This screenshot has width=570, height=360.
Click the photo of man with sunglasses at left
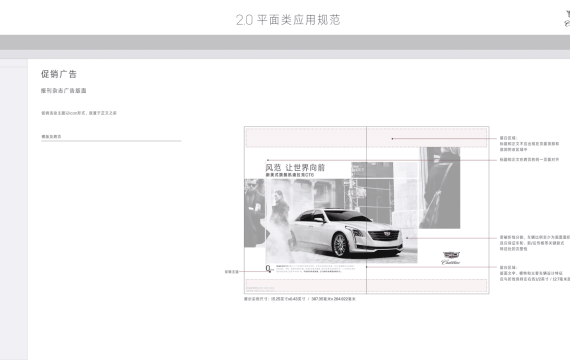255,213
